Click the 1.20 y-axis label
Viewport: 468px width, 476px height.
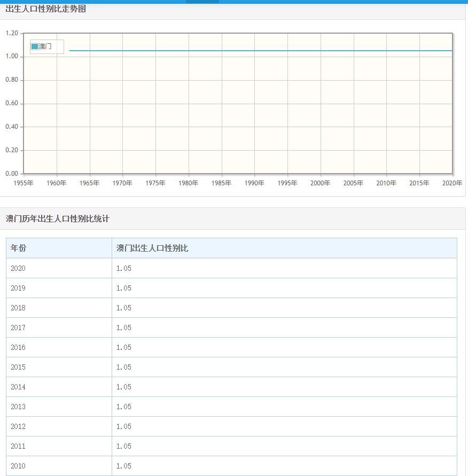click(x=11, y=32)
